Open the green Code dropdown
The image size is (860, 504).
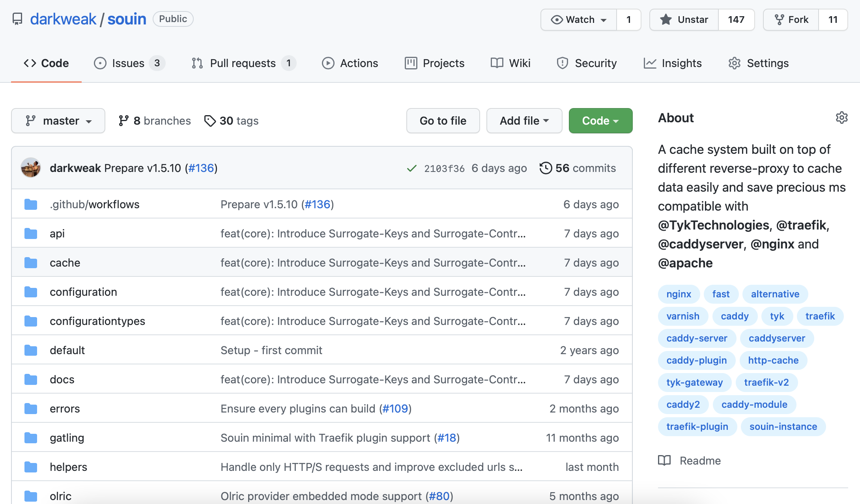coord(600,121)
